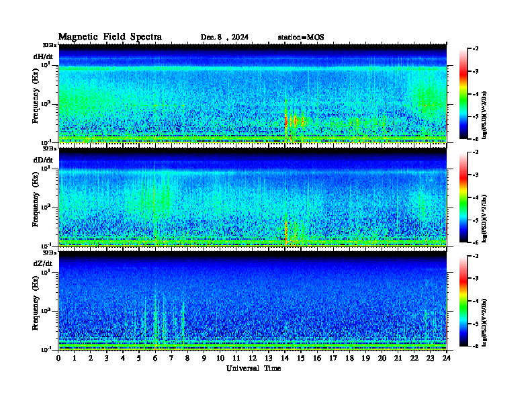
Task: Click hour tick label "2" on time axis
Action: pyautogui.click(x=91, y=358)
